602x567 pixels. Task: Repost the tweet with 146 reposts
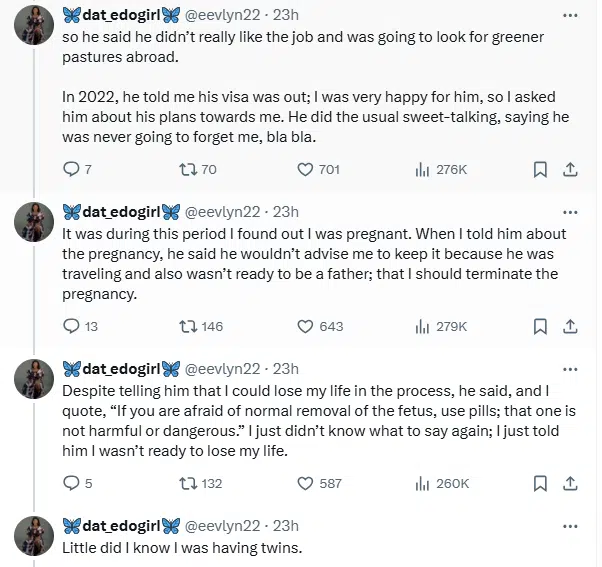point(185,326)
